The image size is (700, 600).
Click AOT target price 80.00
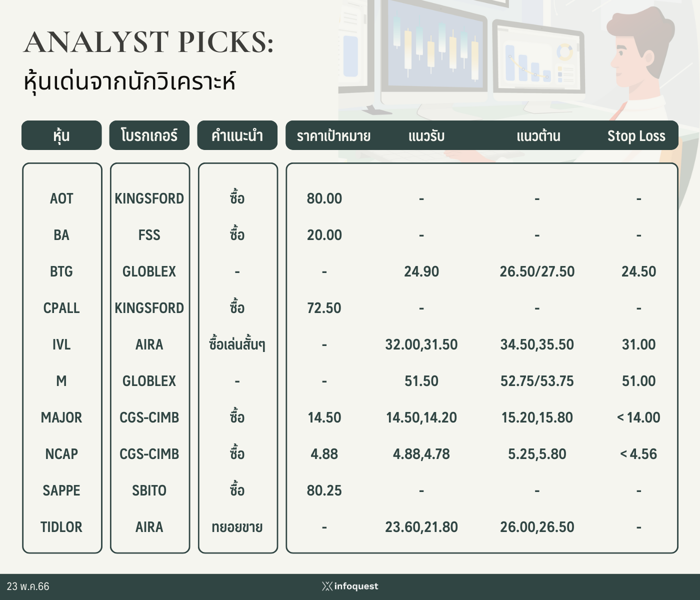click(x=324, y=198)
